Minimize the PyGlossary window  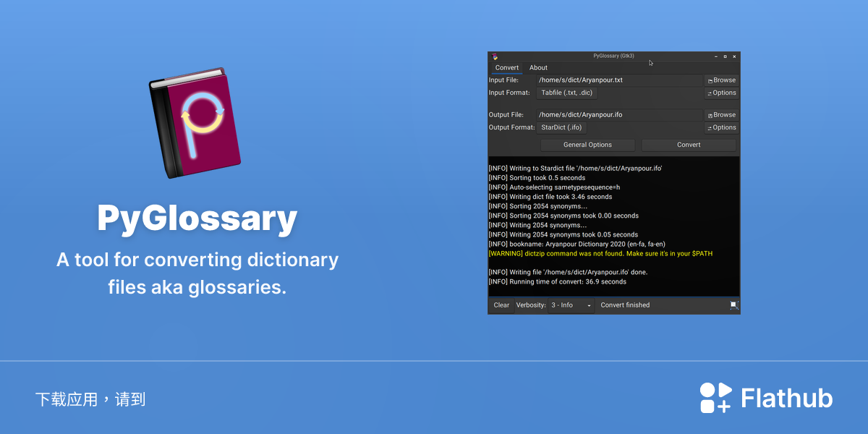(716, 56)
